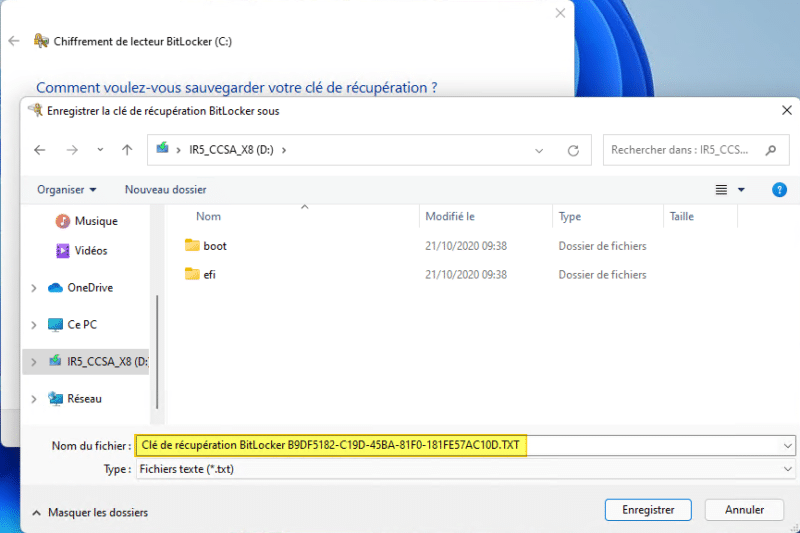Click the Ce PC monitor icon
800x533 pixels.
[55, 325]
